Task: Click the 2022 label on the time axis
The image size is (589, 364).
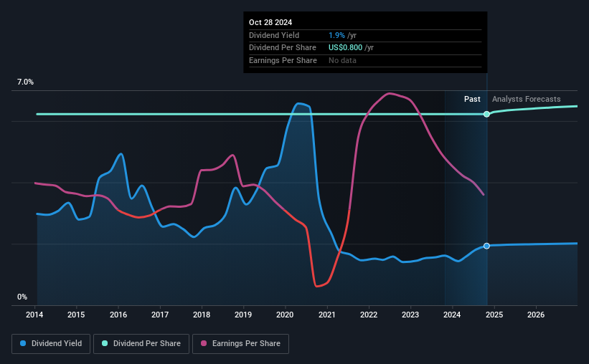Action: pyautogui.click(x=369, y=315)
